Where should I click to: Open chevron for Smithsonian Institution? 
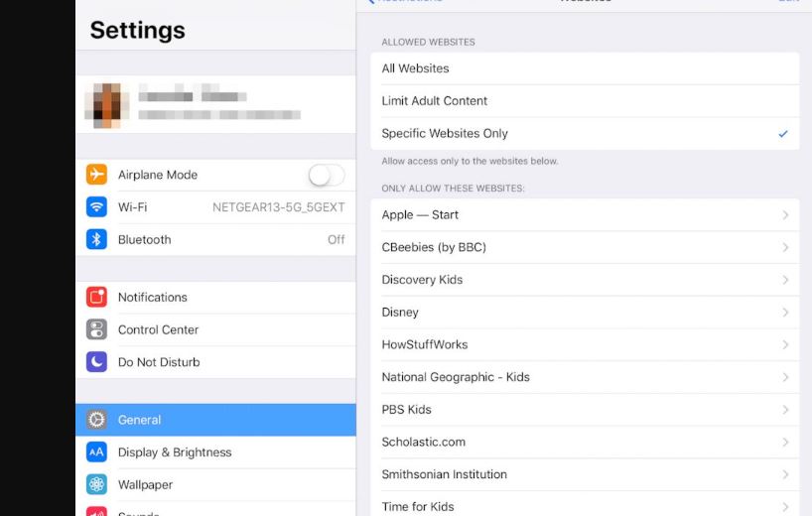point(785,474)
